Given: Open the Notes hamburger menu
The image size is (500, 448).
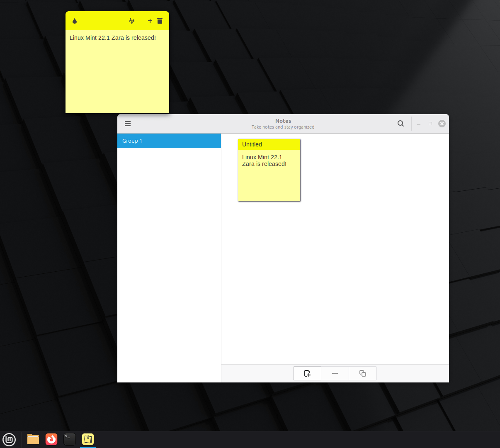Looking at the screenshot, I should pos(128,124).
